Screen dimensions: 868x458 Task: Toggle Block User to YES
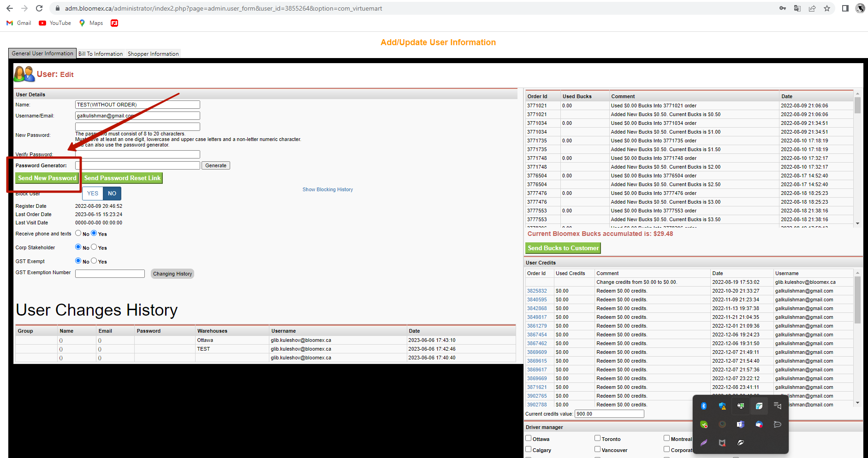point(93,194)
